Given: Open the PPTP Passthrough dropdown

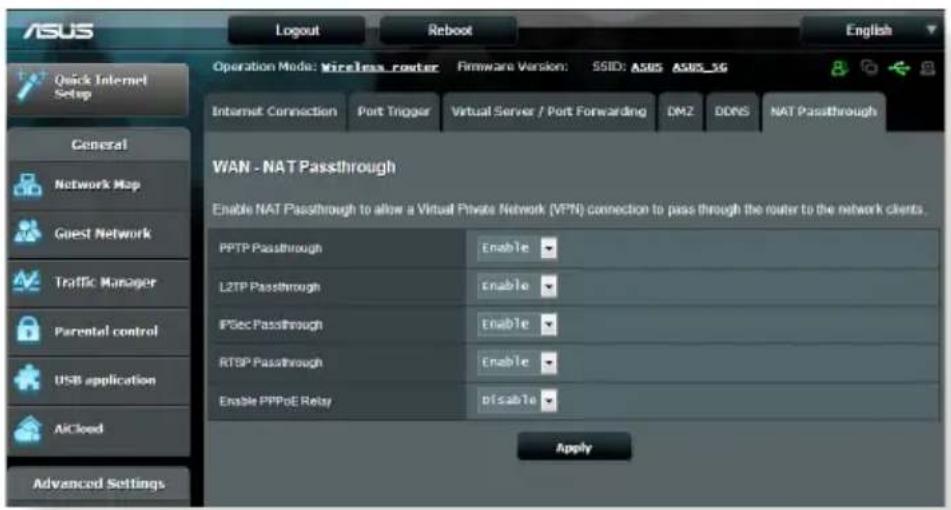Looking at the screenshot, I should [x=517, y=247].
